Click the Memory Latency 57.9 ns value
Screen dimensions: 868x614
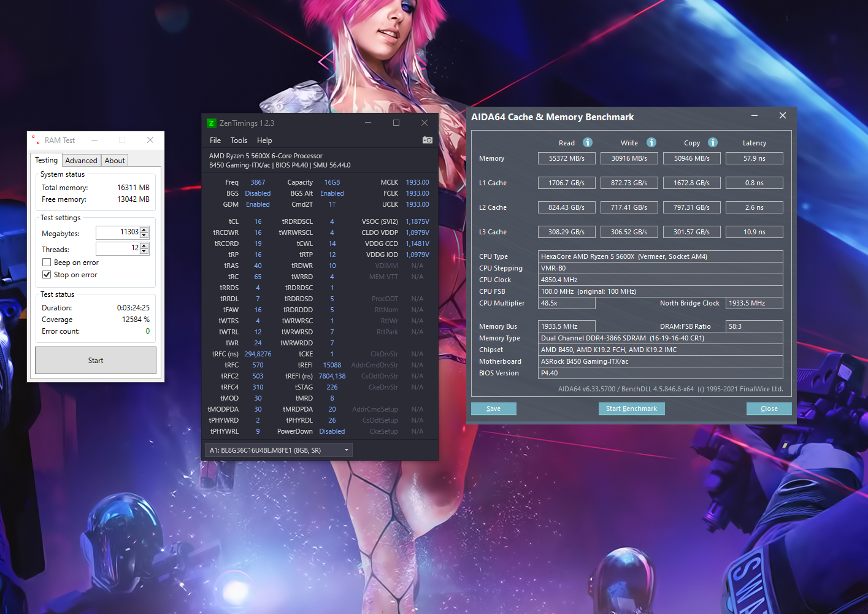click(x=755, y=158)
